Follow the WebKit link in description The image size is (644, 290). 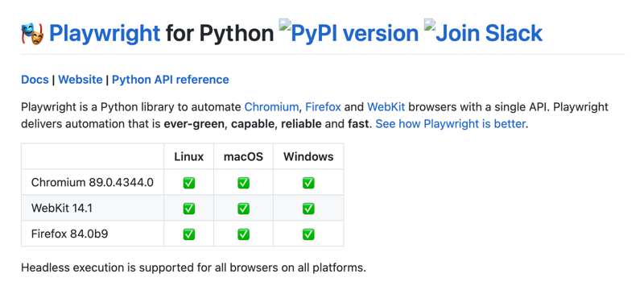386,107
